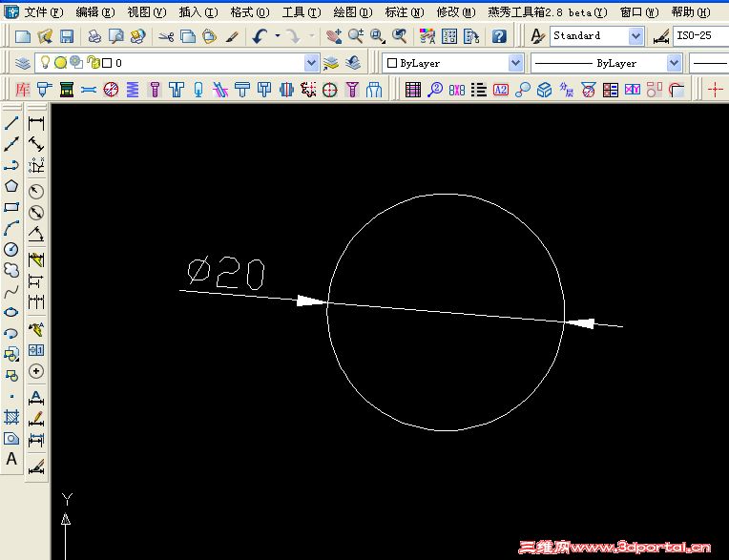
Task: Undo the last action
Action: [260, 36]
